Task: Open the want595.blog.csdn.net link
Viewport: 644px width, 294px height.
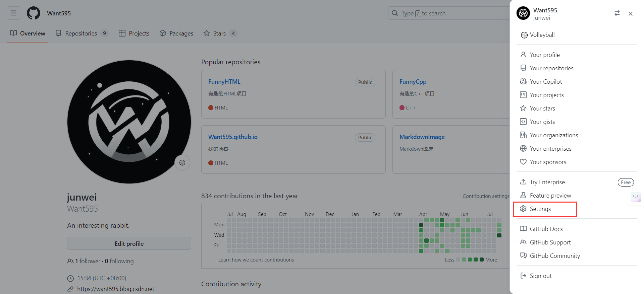Action: 116,289
